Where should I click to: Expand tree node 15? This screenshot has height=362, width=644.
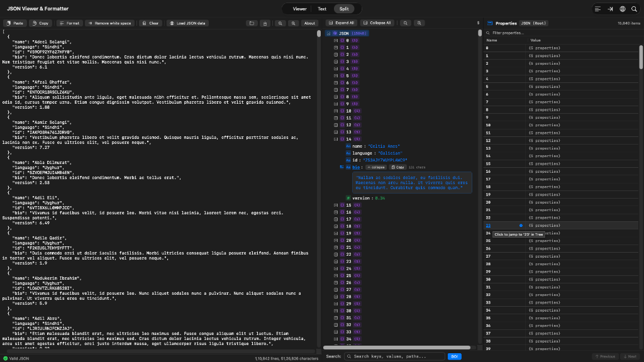click(x=336, y=206)
